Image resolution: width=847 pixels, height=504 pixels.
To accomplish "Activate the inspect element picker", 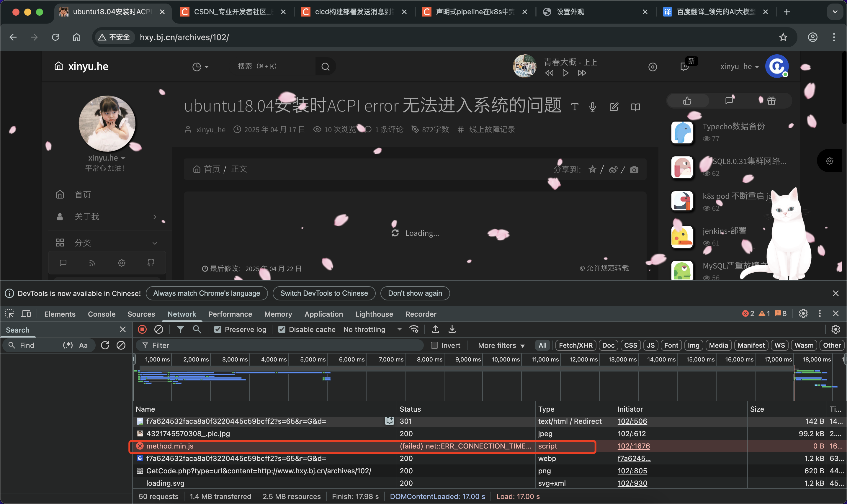I will 9,313.
